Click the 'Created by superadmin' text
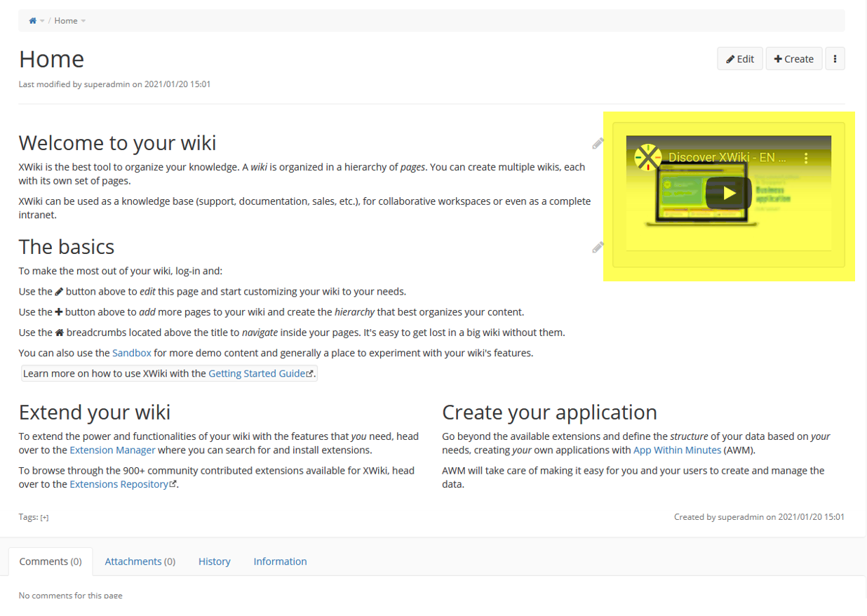 pyautogui.click(x=759, y=517)
